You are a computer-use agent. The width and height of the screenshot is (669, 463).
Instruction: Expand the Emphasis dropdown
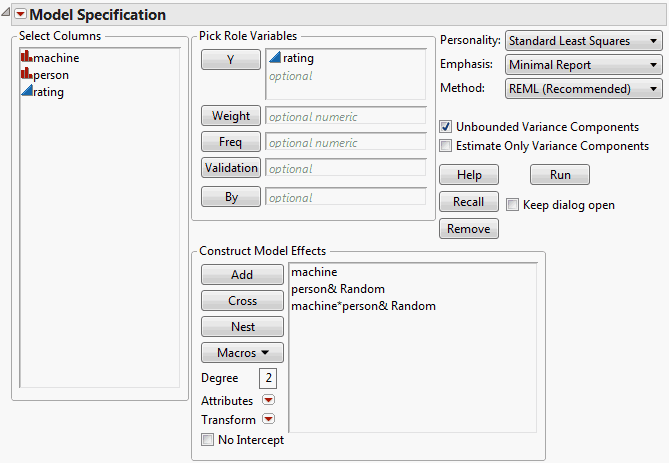tap(584, 65)
